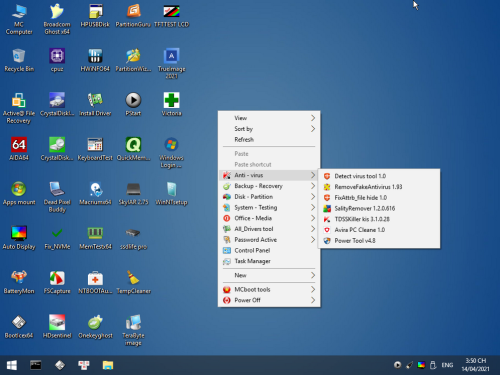The height and width of the screenshot is (375, 500).
Task: Run Avira PC Cleaner 1.0
Action: tap(379, 230)
